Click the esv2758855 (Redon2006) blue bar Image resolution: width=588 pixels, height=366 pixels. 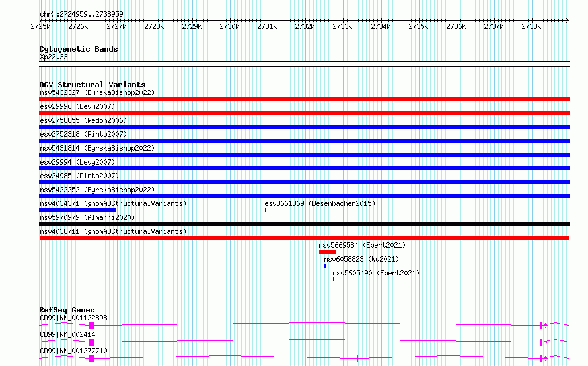click(304, 127)
